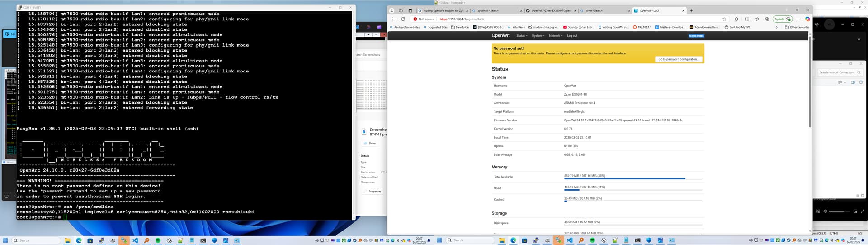868x245 pixels.
Task: Expand the bookmarks bar overflow chevron
Action: pyautogui.click(x=777, y=27)
